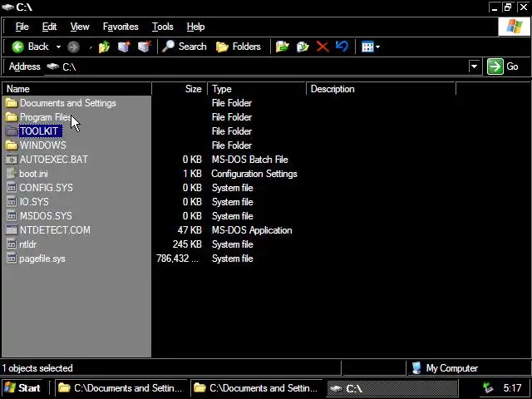The height and width of the screenshot is (399, 532).
Task: Select the boot.ini file icon
Action: 12,174
